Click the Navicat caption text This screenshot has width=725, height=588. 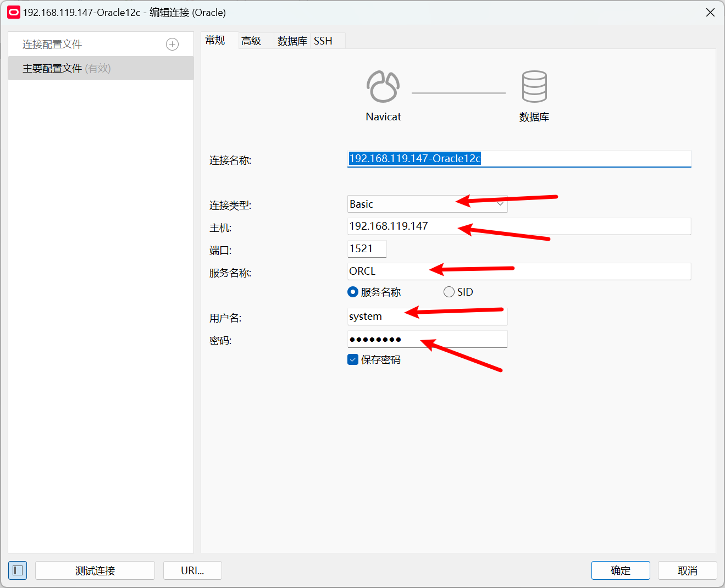(x=384, y=117)
